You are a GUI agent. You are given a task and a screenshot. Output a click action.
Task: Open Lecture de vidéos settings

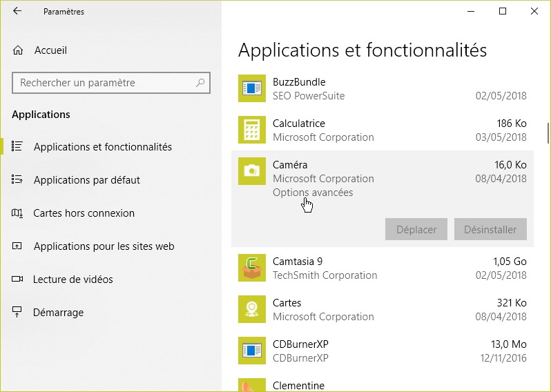pos(72,280)
